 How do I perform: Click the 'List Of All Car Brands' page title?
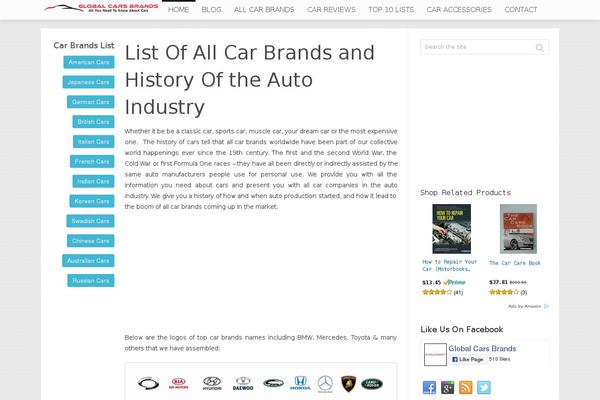[x=249, y=80]
